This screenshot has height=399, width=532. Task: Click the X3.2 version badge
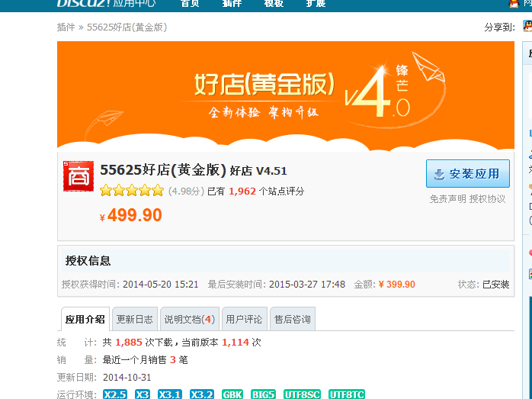click(202, 394)
